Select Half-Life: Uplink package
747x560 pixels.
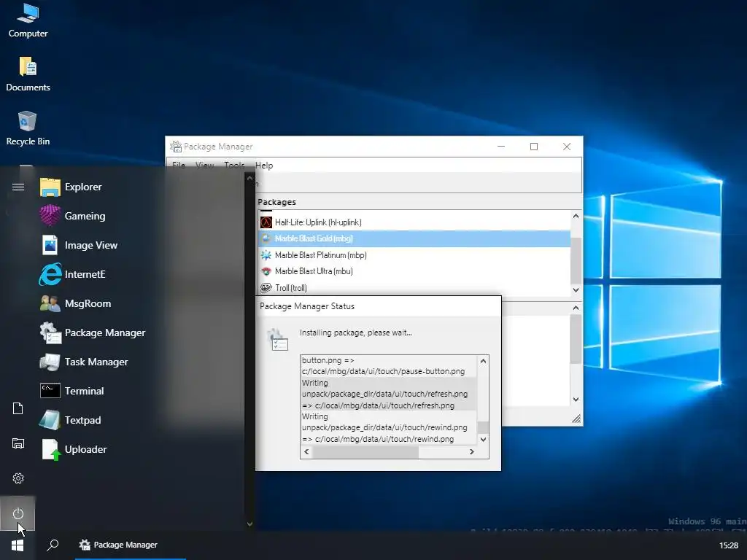tap(414, 222)
